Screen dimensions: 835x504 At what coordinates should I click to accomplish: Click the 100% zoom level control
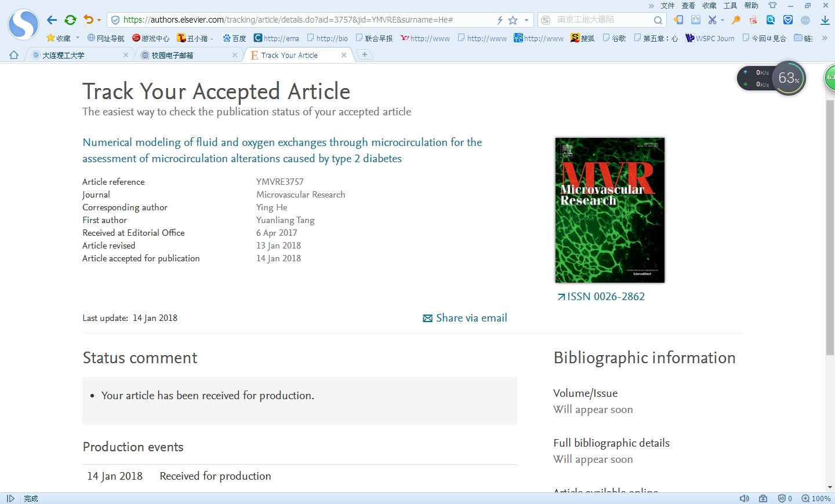[x=816, y=498]
